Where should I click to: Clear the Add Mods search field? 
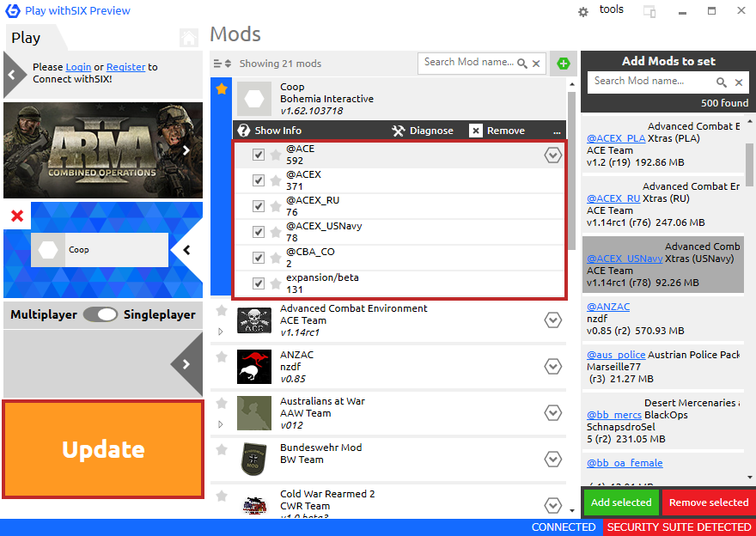tap(739, 82)
